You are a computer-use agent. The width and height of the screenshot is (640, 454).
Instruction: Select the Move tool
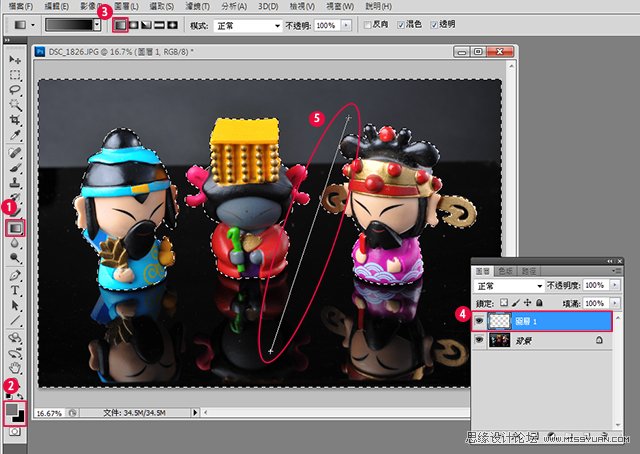click(15, 61)
